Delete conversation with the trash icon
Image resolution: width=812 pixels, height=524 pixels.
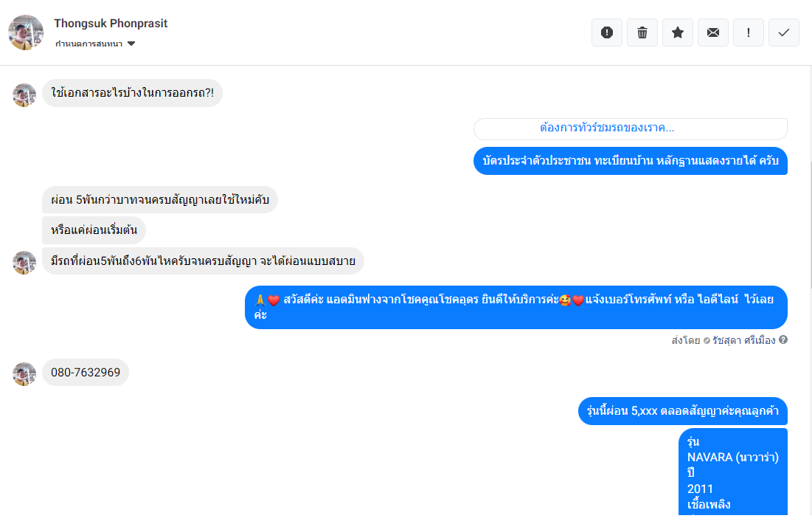[x=642, y=32]
